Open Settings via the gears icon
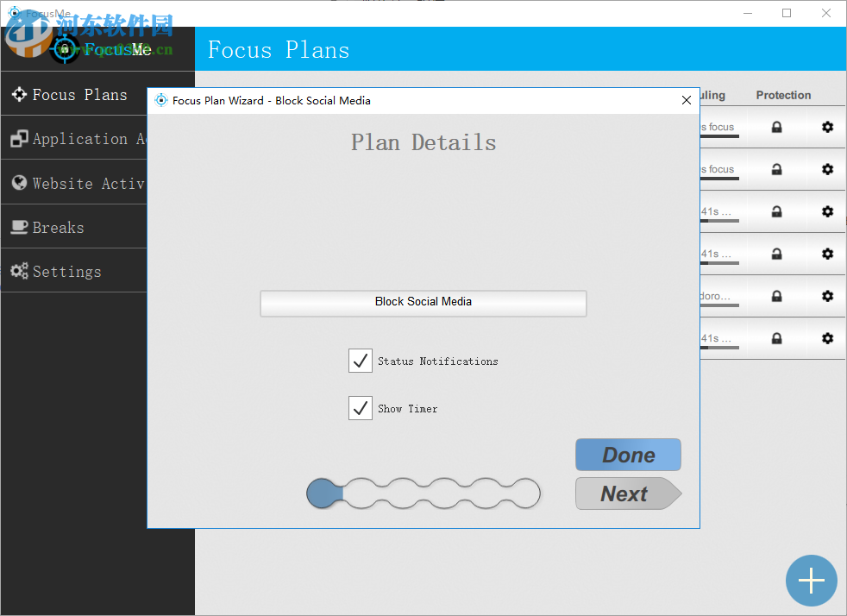Screen dimensions: 847x616 click(x=19, y=270)
